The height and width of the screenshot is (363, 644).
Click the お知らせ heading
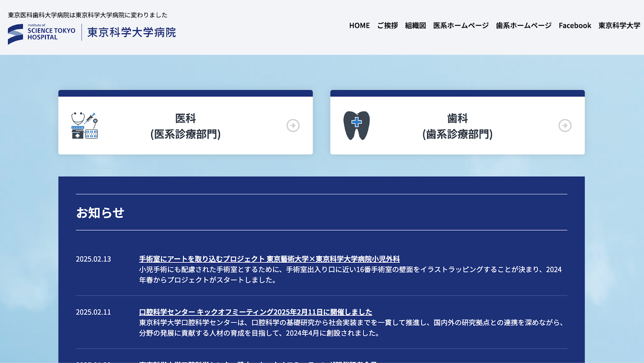(100, 212)
